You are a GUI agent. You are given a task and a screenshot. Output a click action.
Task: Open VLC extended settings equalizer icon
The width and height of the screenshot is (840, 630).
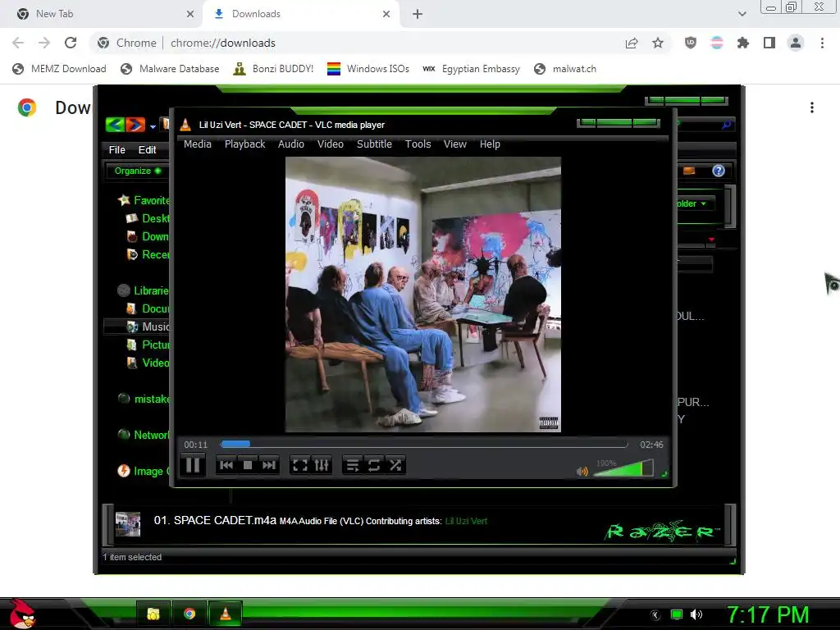322,465
